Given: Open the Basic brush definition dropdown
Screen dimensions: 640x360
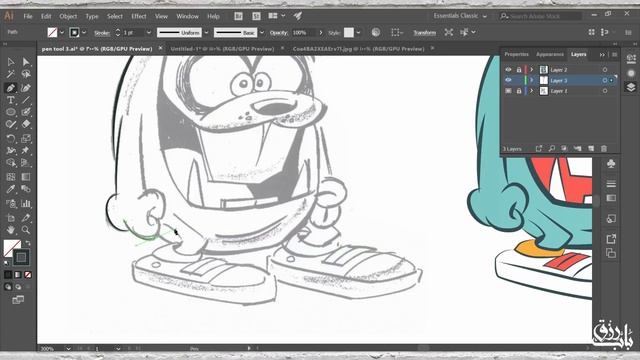Looking at the screenshot, I should point(262,32).
